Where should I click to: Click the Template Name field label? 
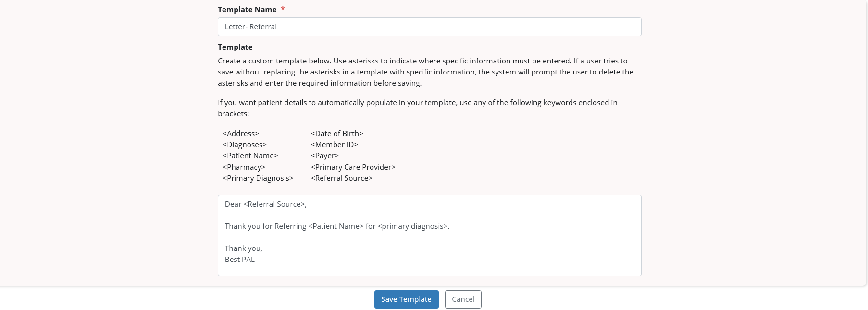pyautogui.click(x=247, y=10)
